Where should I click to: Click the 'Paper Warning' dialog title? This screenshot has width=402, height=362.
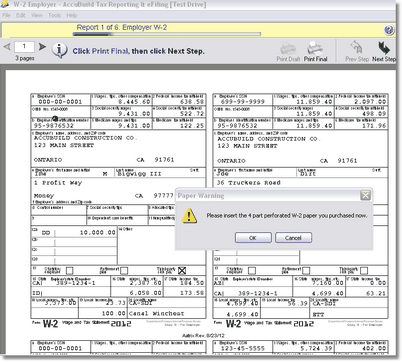coord(201,196)
